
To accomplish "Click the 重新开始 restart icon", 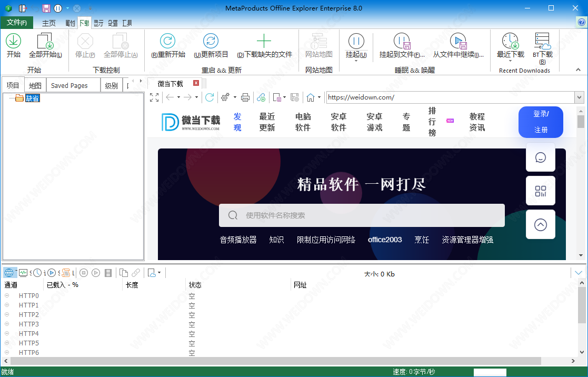I will [x=167, y=41].
